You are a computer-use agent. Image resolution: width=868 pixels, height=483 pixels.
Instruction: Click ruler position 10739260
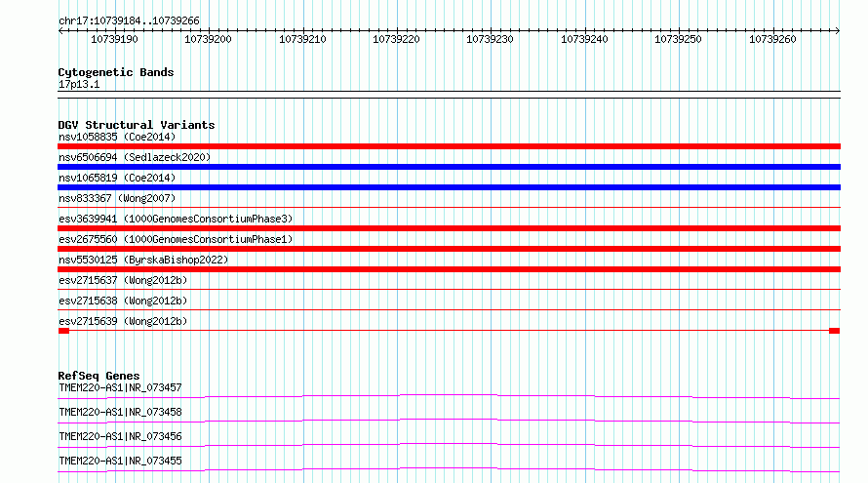772,39
